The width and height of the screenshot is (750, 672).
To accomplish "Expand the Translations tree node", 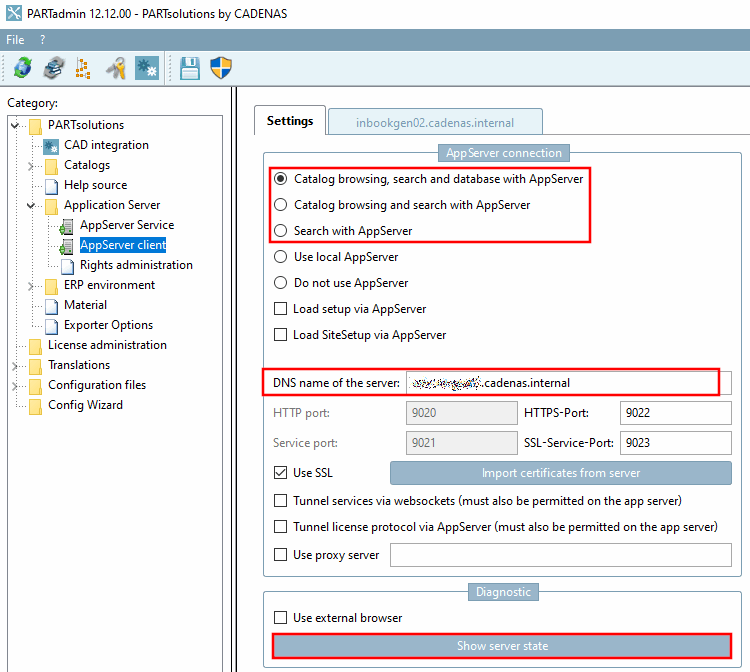I will pyautogui.click(x=15, y=366).
